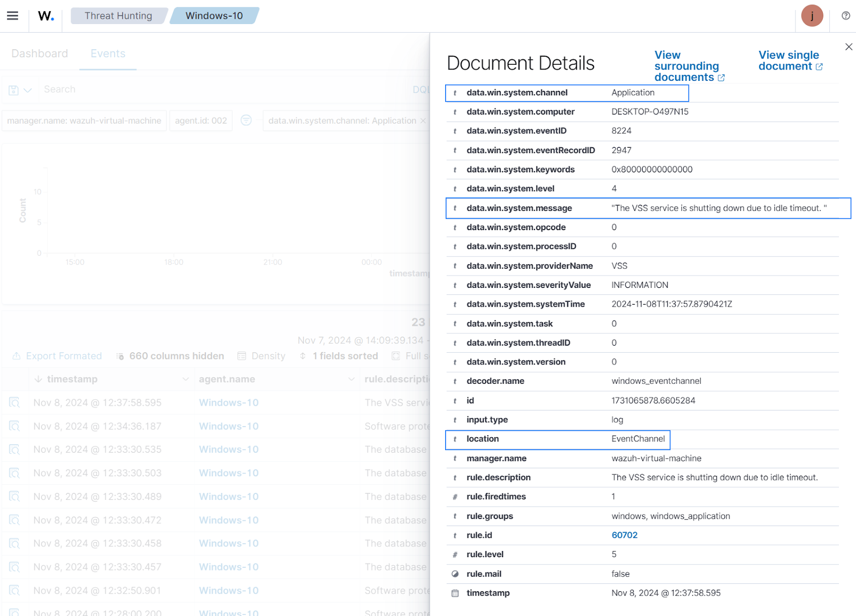
Task: Click the data.win.system.eventID value 8224
Action: [x=621, y=131]
